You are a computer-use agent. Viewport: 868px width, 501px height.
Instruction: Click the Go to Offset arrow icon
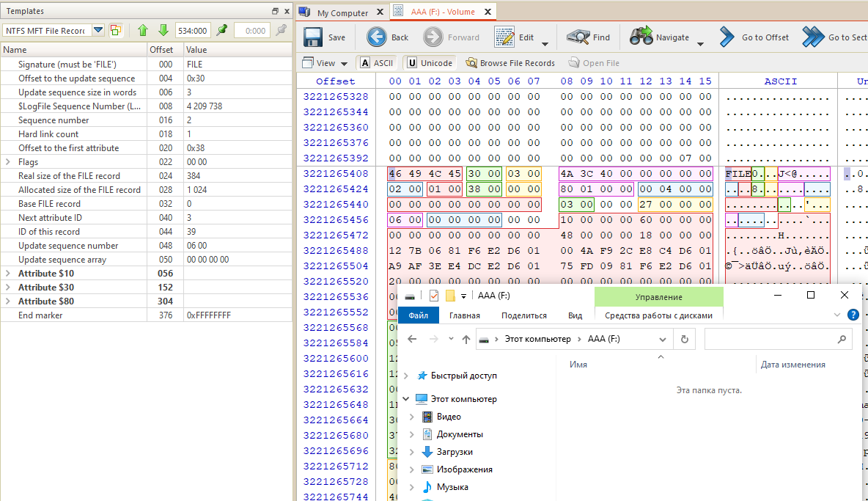(x=727, y=37)
